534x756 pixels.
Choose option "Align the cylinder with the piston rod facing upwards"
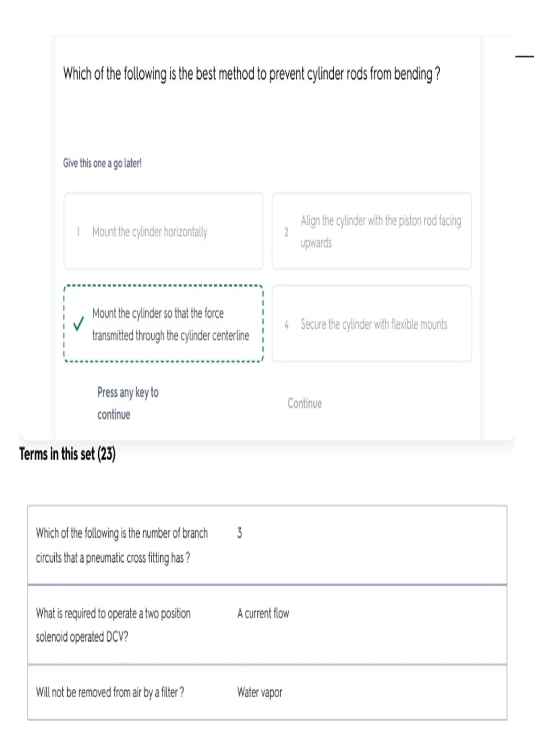(372, 231)
